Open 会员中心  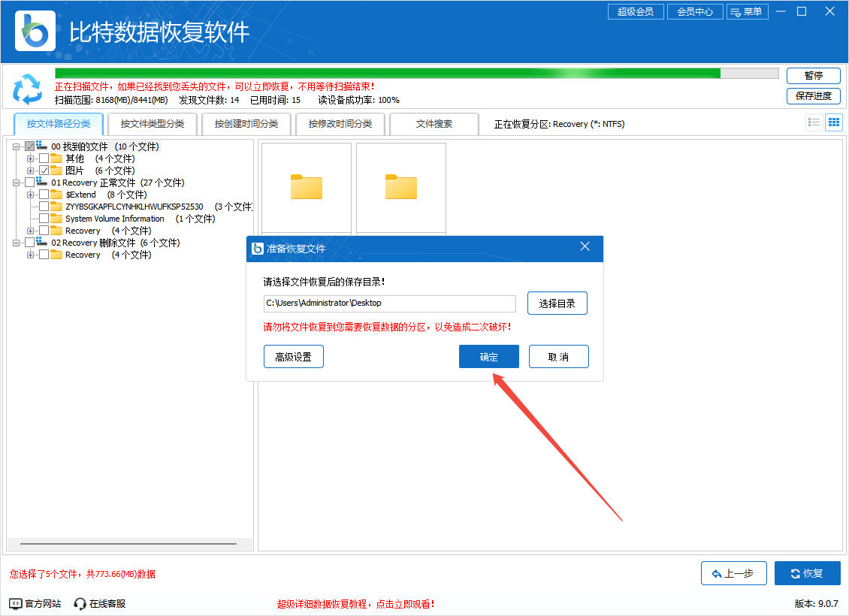pyautogui.click(x=695, y=11)
